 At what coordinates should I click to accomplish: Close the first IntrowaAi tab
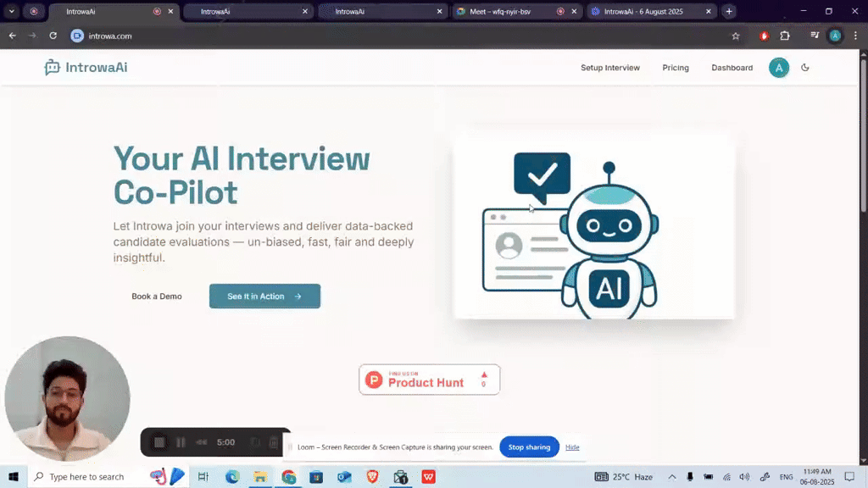170,11
